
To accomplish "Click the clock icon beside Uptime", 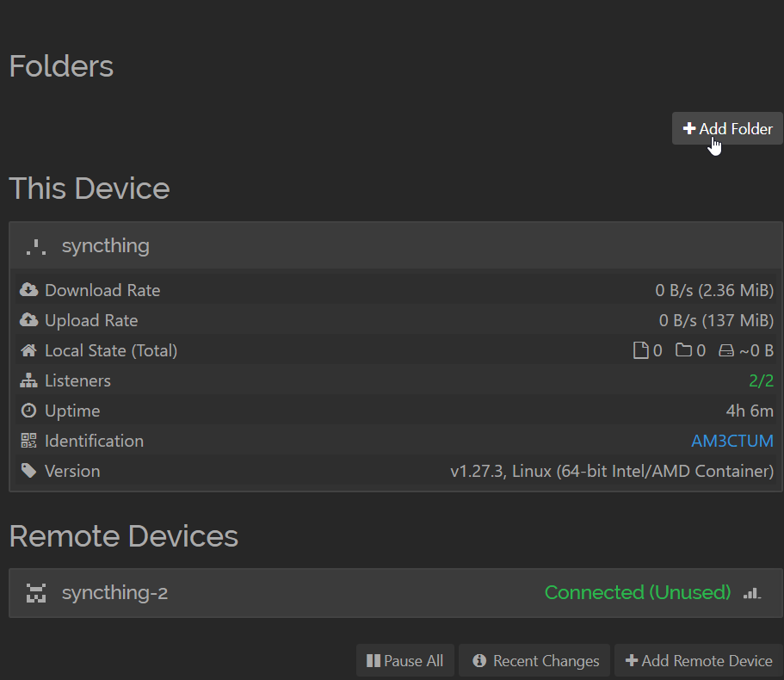I will pos(28,411).
